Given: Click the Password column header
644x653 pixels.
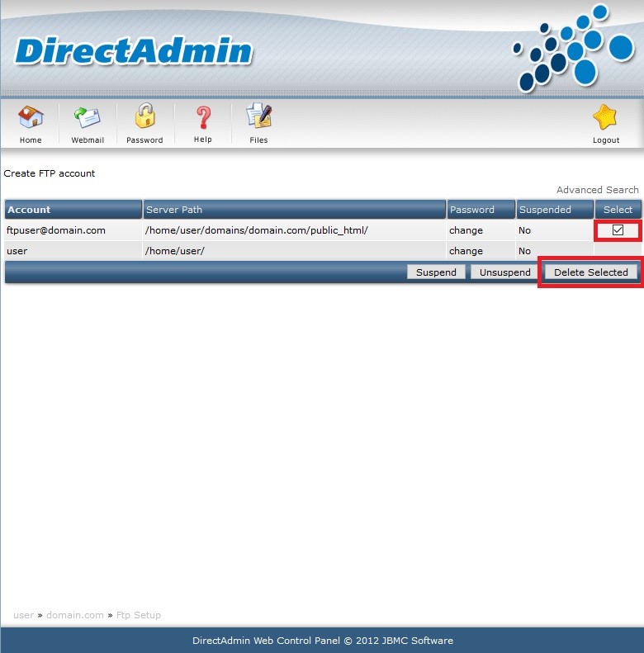Looking at the screenshot, I should 481,210.
